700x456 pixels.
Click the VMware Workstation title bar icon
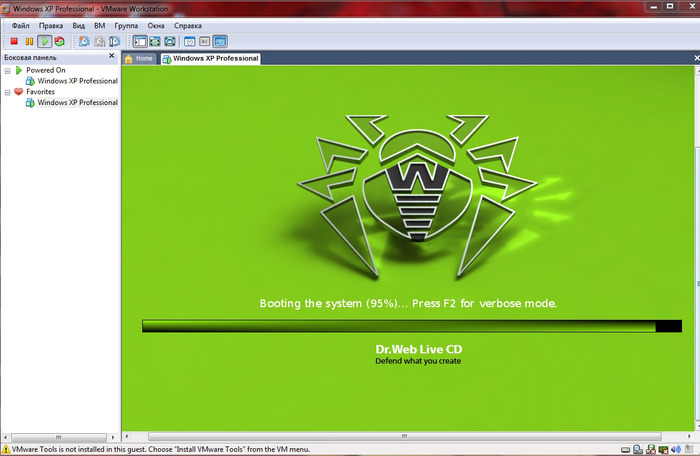pos(5,8)
